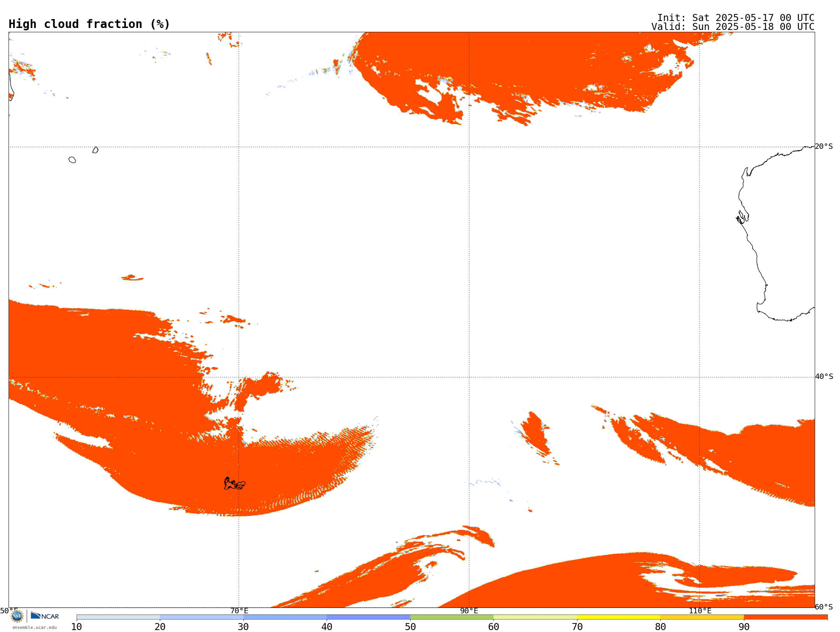Click the 50-60 green colorbar swatch
840x632 pixels.
point(452,617)
